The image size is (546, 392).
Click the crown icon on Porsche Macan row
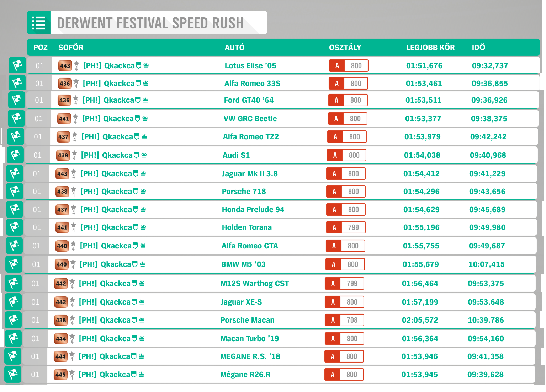(142, 320)
